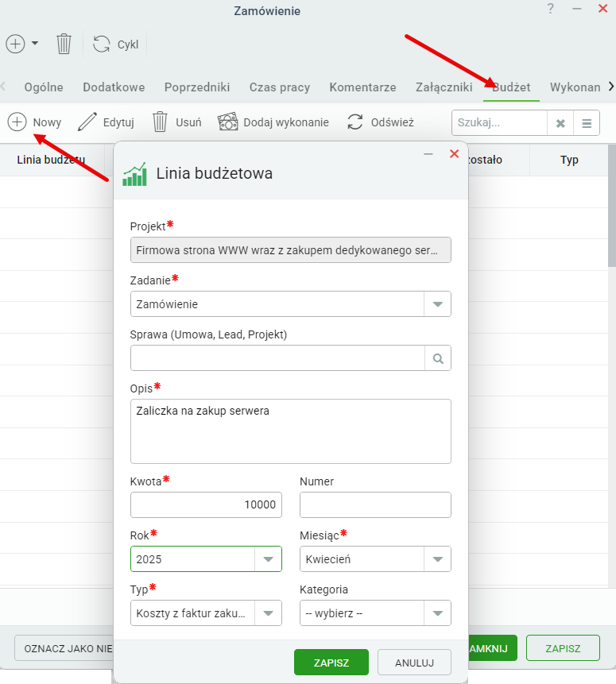Click Nowy to add a budget line

(x=34, y=122)
